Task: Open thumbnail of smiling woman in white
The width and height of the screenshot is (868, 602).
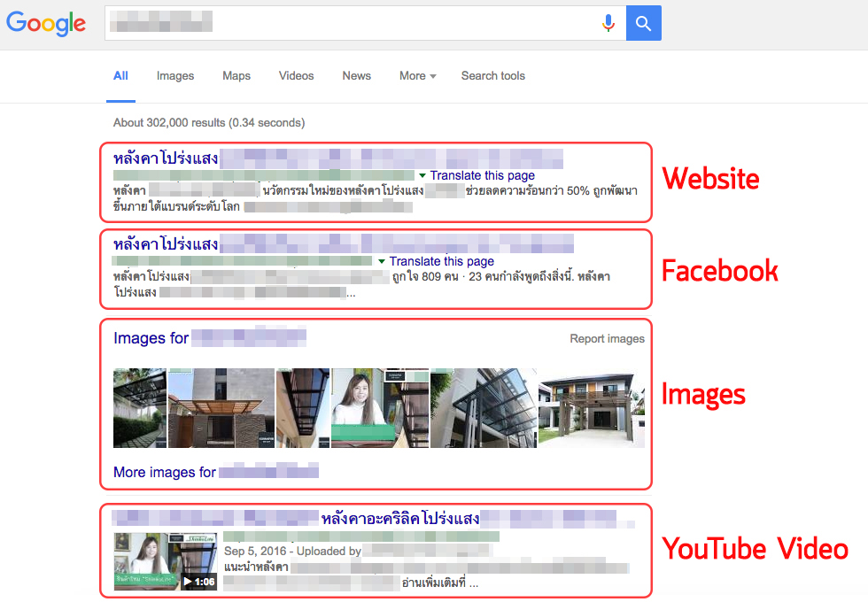Action: [x=380, y=408]
